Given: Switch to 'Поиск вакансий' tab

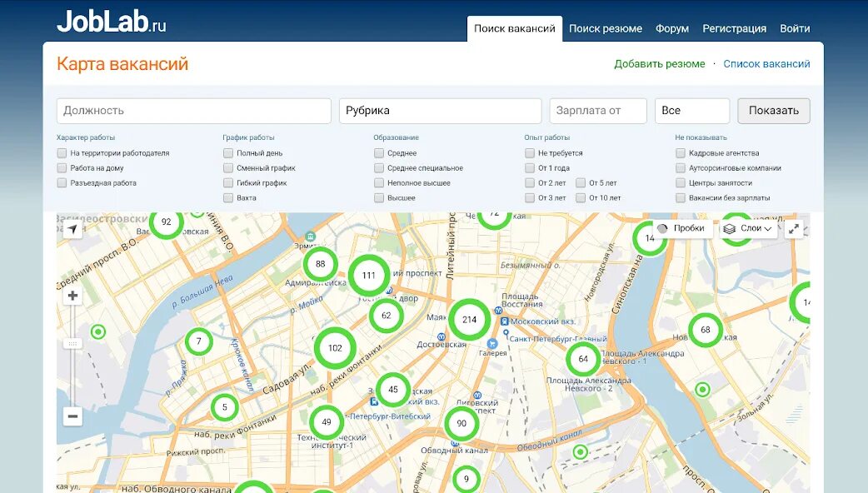Looking at the screenshot, I should click(x=514, y=28).
